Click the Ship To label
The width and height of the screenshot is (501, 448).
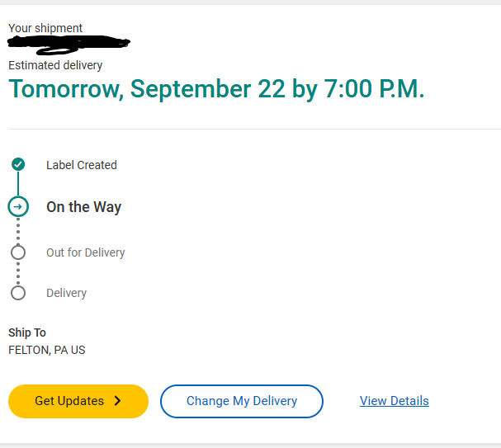pos(27,332)
